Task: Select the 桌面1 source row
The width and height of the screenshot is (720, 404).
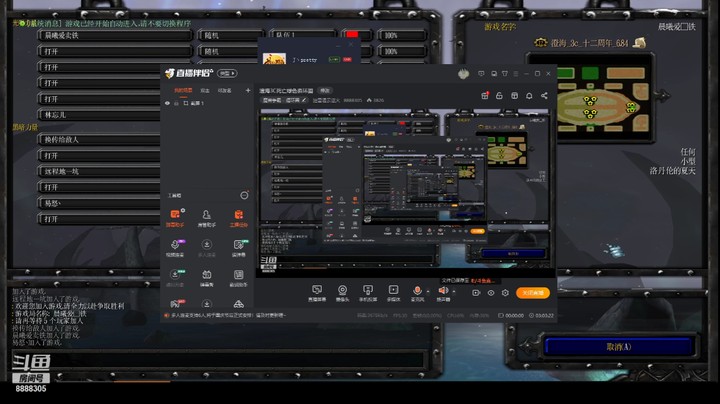Action: click(x=207, y=103)
